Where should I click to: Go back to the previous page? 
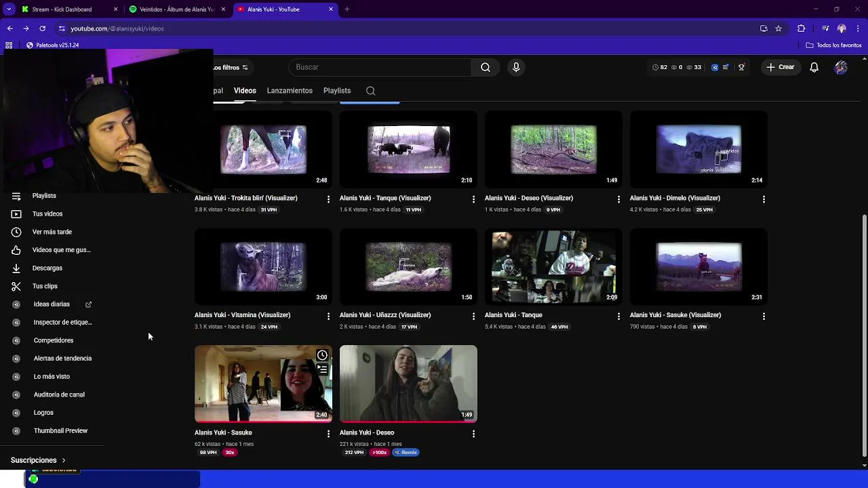[x=9, y=28]
